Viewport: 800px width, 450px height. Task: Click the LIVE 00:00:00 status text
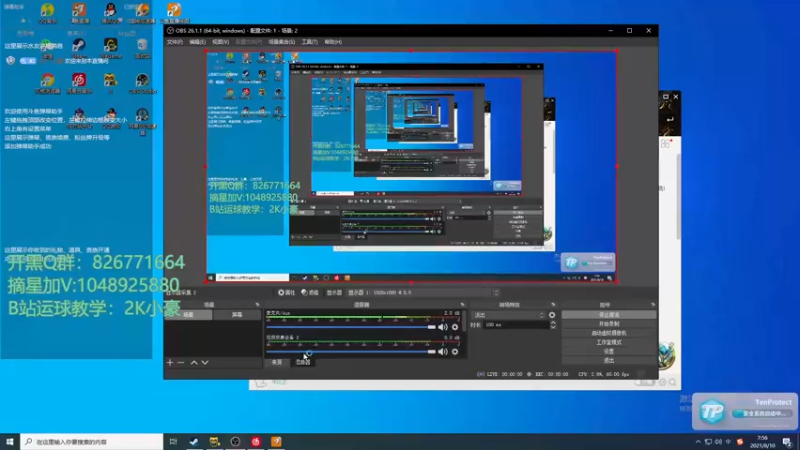505,374
